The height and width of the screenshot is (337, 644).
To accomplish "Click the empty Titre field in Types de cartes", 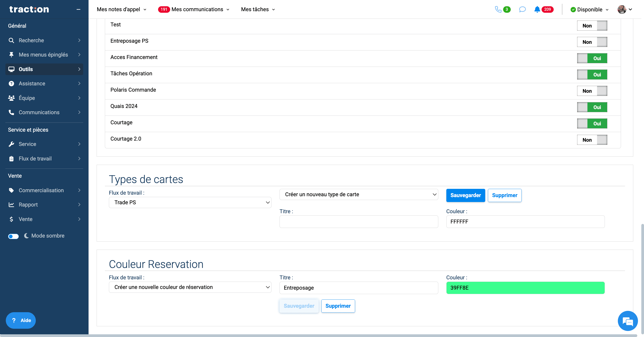I will tap(358, 222).
